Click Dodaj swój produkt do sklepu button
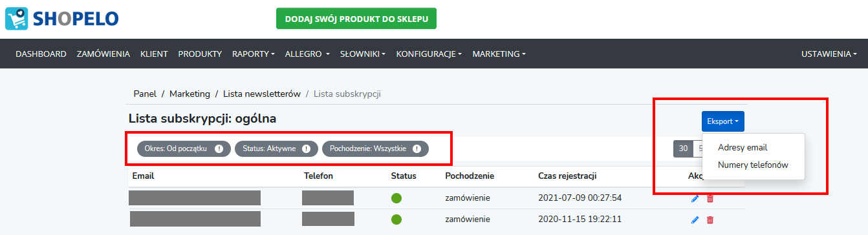Viewport: 868px width, 235px height. click(356, 19)
